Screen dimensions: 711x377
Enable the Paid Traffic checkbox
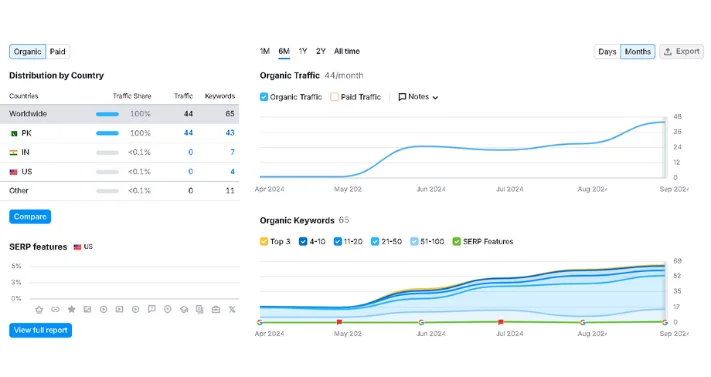(335, 97)
